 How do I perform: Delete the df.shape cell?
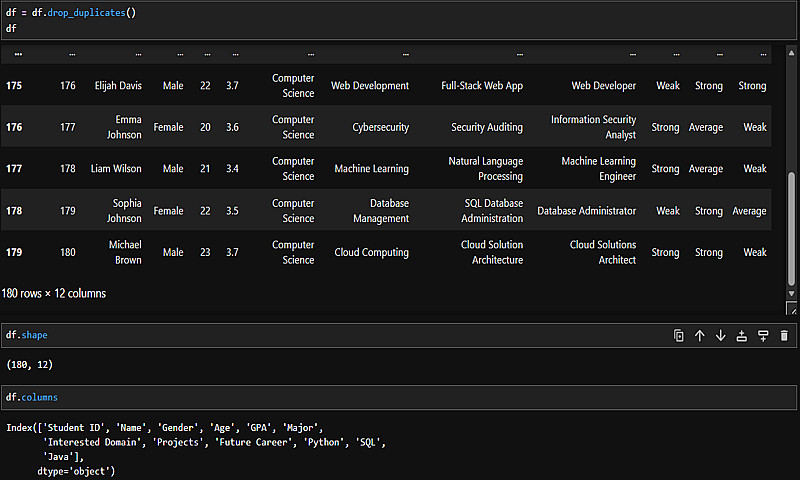[x=784, y=336]
